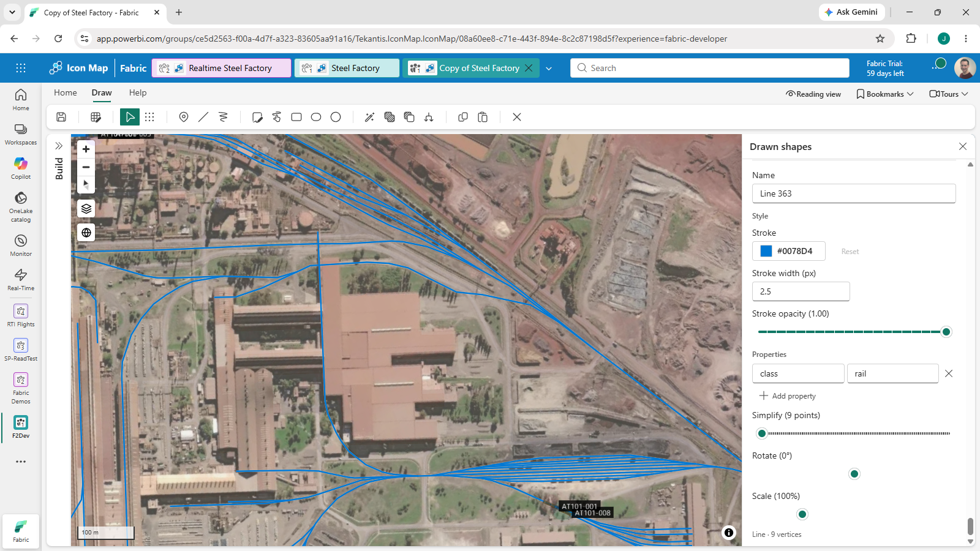
Task: Click the Fabric search box
Action: point(710,68)
